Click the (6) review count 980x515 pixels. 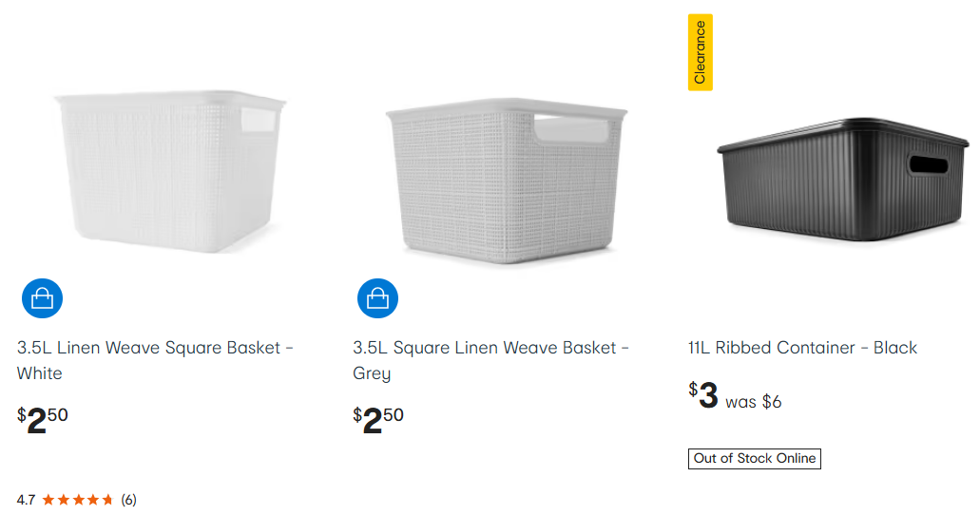(x=128, y=500)
